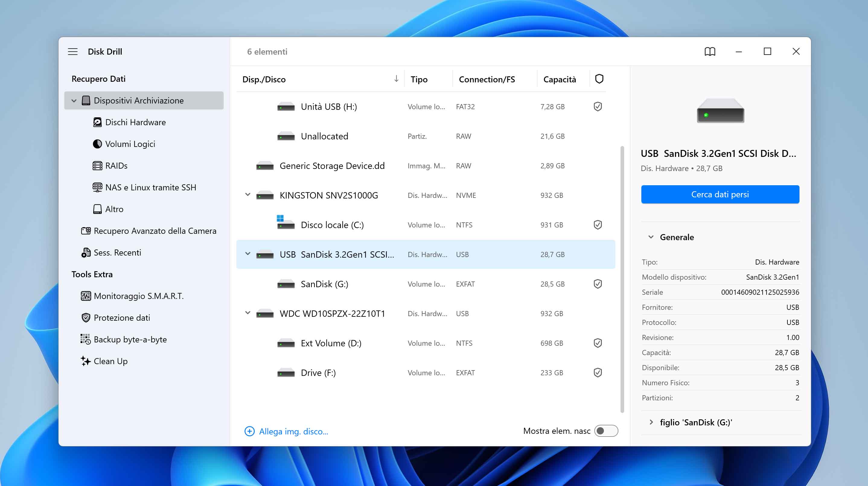Click the large drive image in details panel

click(720, 110)
